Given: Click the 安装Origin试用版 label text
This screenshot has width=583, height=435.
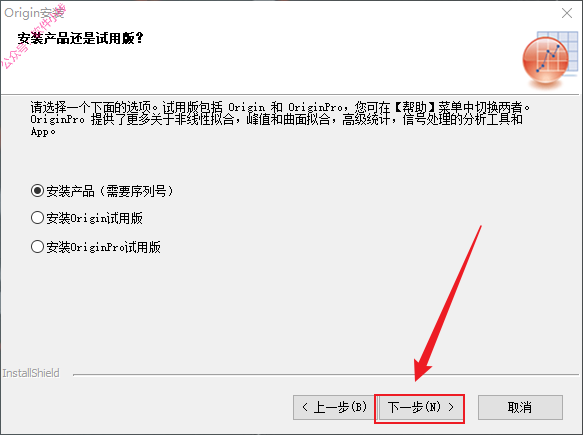Looking at the screenshot, I should [x=94, y=218].
